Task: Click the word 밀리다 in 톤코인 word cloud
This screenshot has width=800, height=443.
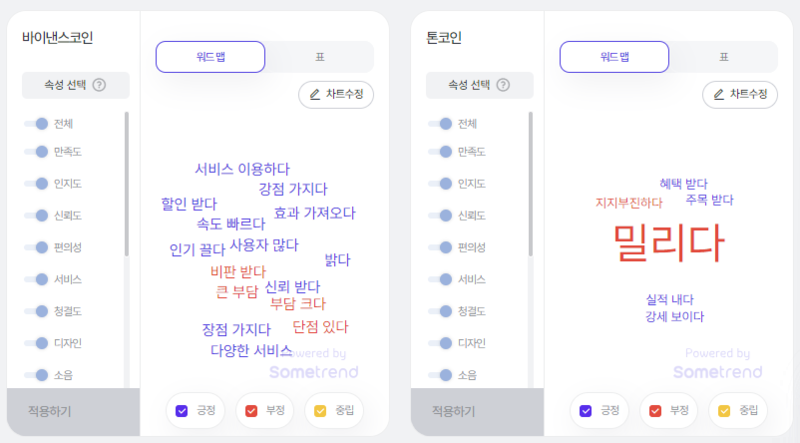Action: [x=668, y=243]
